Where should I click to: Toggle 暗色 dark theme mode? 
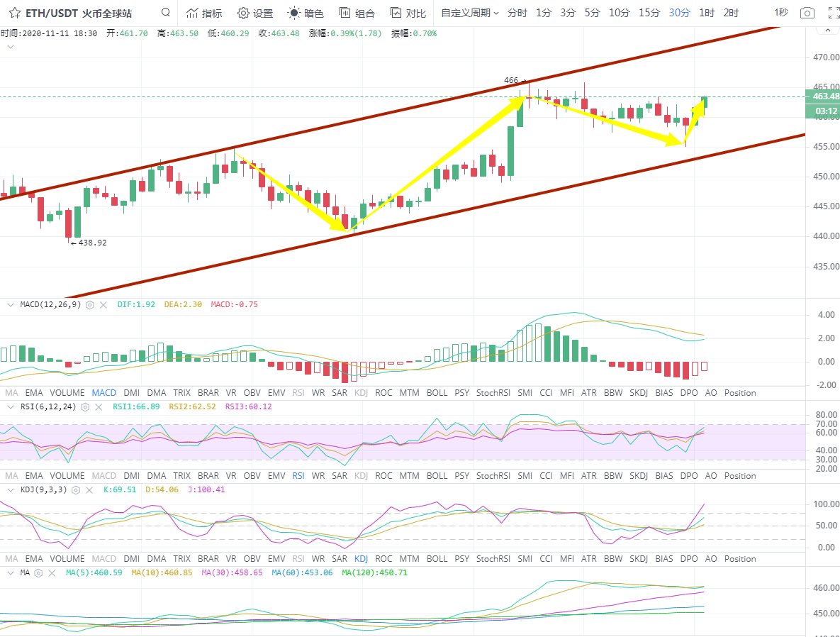click(x=306, y=13)
